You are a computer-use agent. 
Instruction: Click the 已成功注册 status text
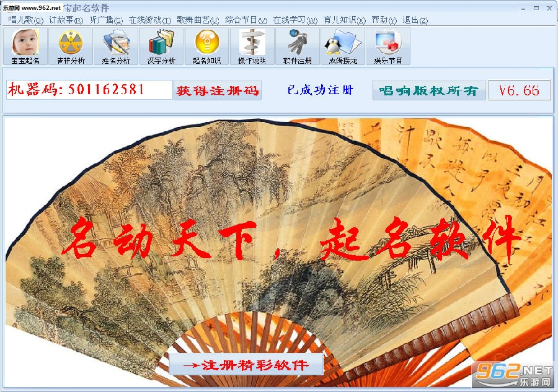pyautogui.click(x=321, y=90)
